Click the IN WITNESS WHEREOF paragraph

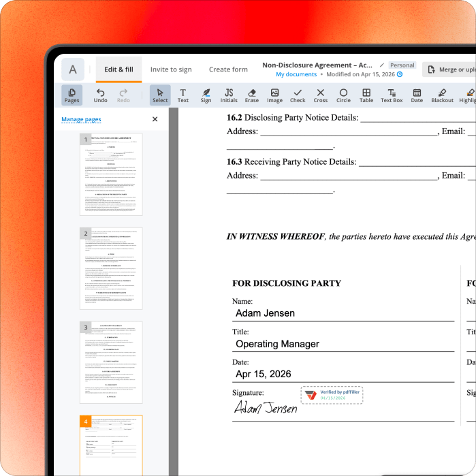point(351,236)
